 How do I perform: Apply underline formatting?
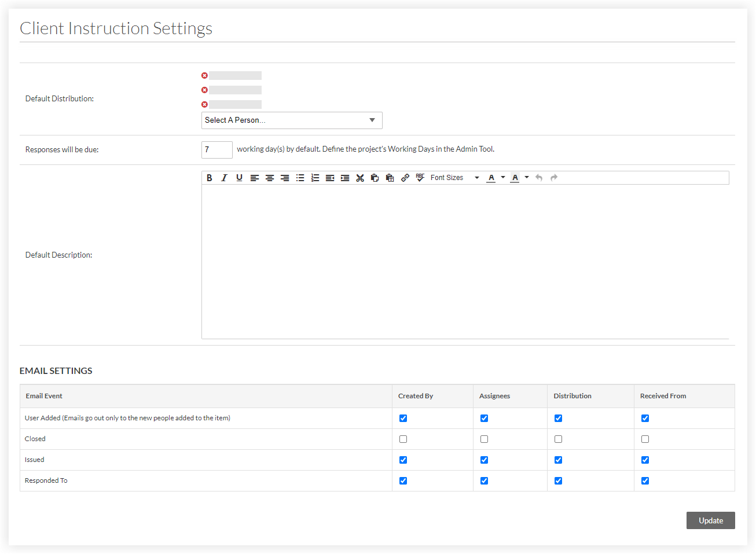pos(239,178)
